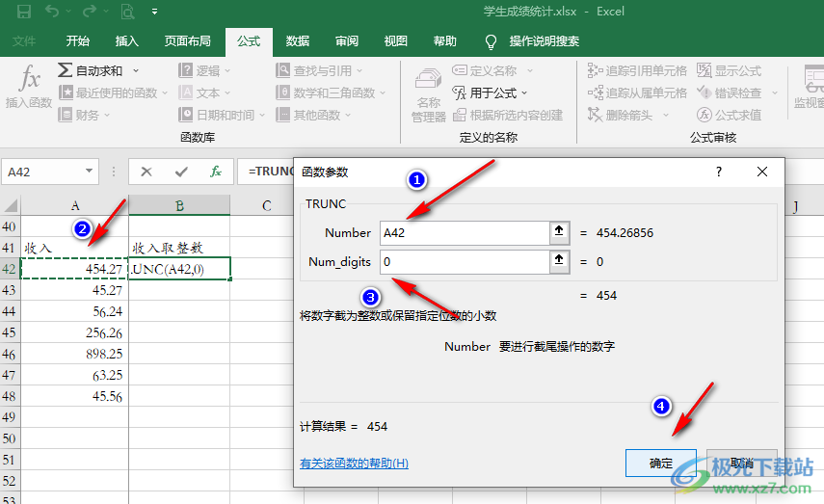Click the 定义名称 button

click(485, 70)
